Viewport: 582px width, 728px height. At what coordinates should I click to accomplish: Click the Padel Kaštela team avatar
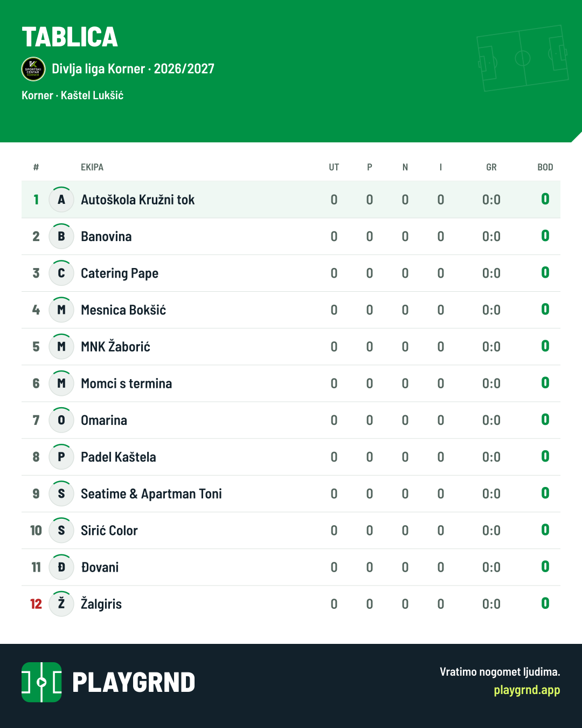click(x=61, y=457)
